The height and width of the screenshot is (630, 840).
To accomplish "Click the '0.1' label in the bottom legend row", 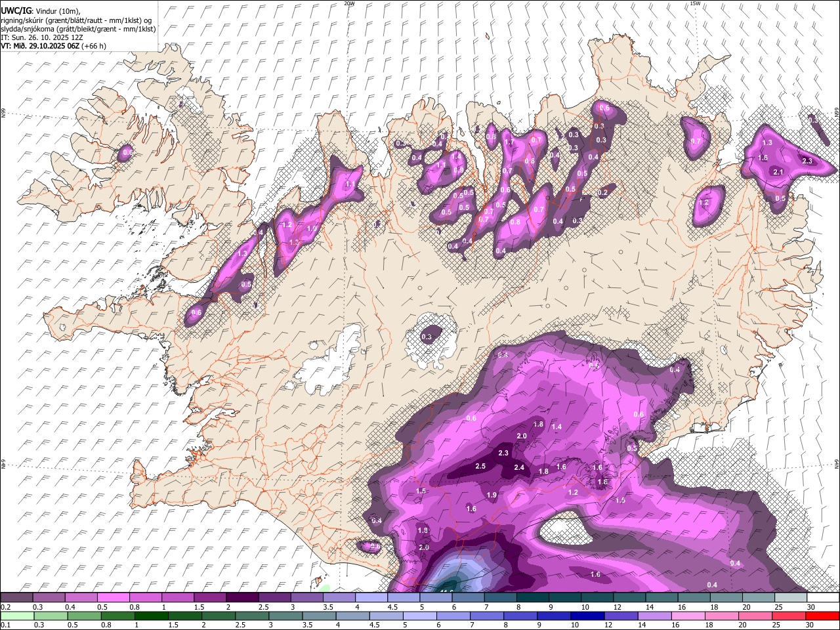I will (5, 625).
